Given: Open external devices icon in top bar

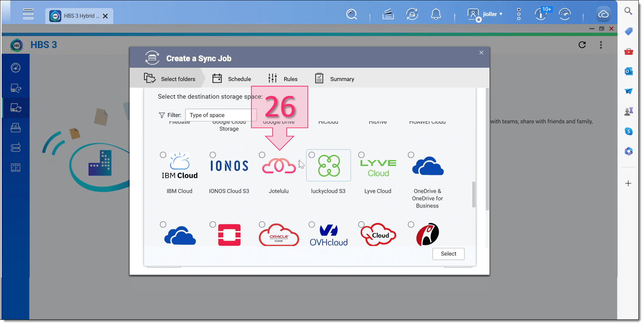Looking at the screenshot, I should [412, 14].
